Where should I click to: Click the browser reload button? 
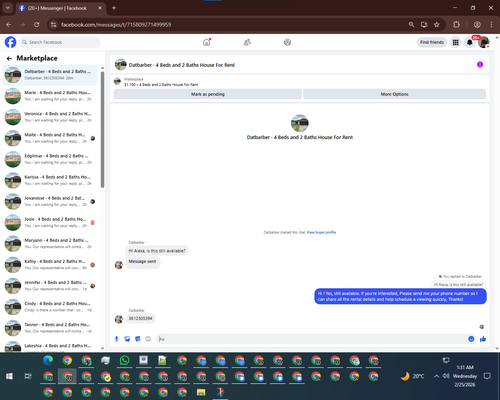37,25
